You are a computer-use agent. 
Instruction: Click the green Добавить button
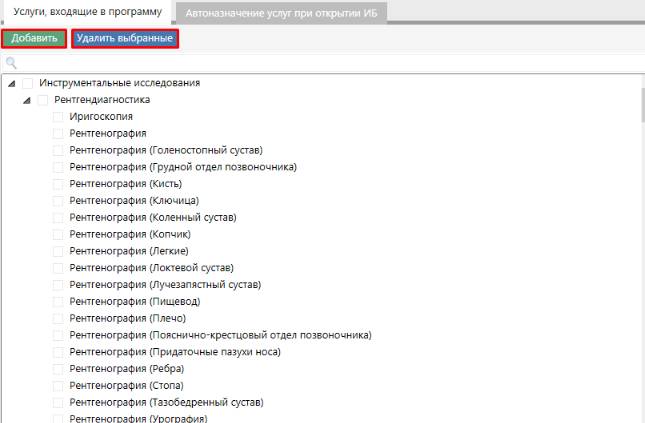[34, 39]
